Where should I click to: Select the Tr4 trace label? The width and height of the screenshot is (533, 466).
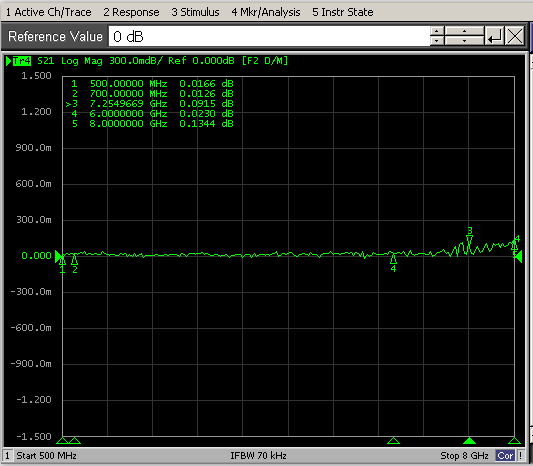tap(22, 61)
